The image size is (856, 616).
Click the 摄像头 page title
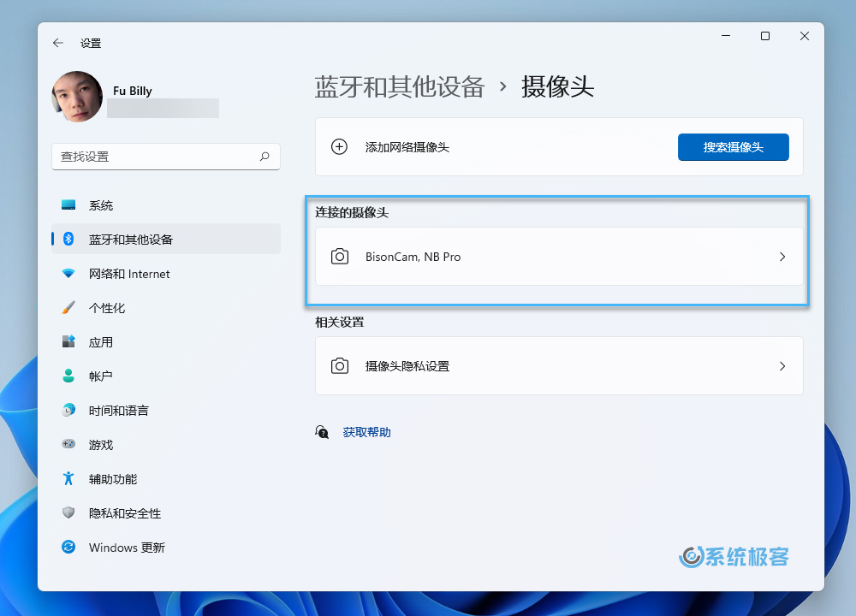pyautogui.click(x=557, y=86)
